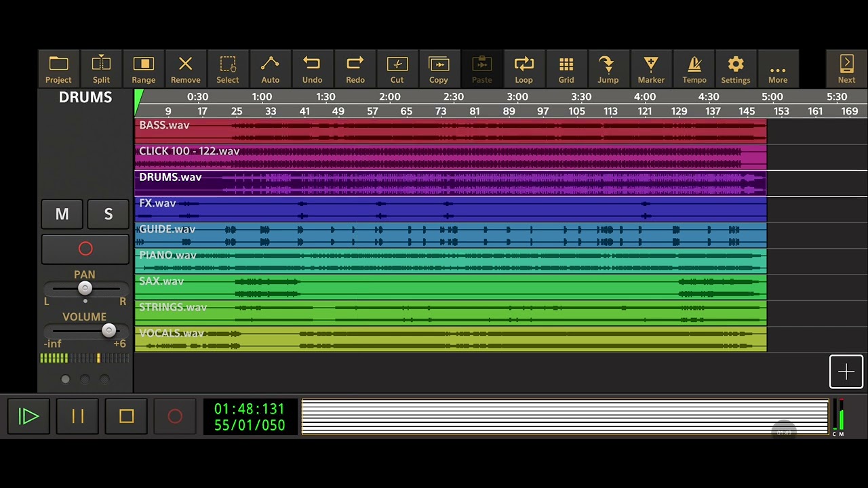Click bar 161 on the bar ruler
The image size is (868, 488).
point(815,111)
